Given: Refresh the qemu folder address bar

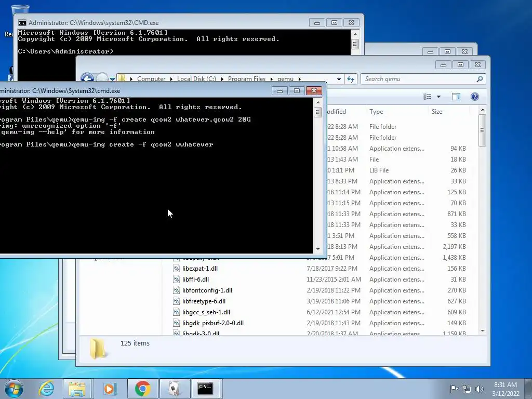Looking at the screenshot, I should [x=351, y=79].
